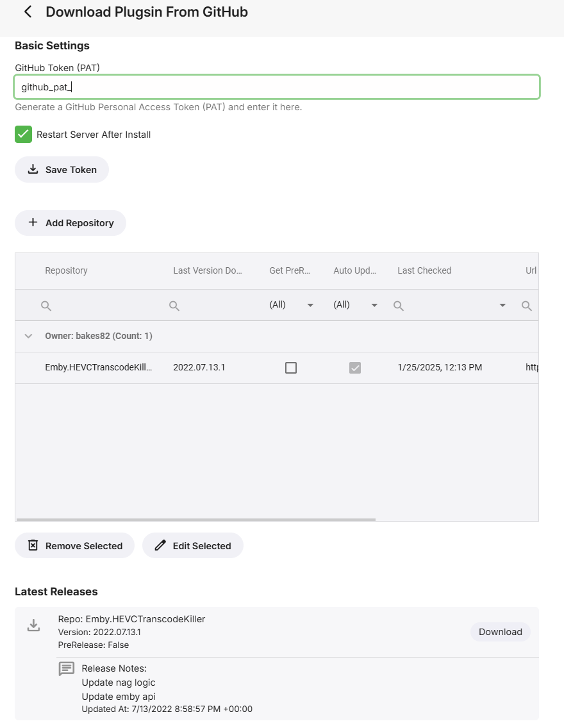Collapse the Owner: bakes82 group
The image size is (564, 728).
tap(28, 336)
